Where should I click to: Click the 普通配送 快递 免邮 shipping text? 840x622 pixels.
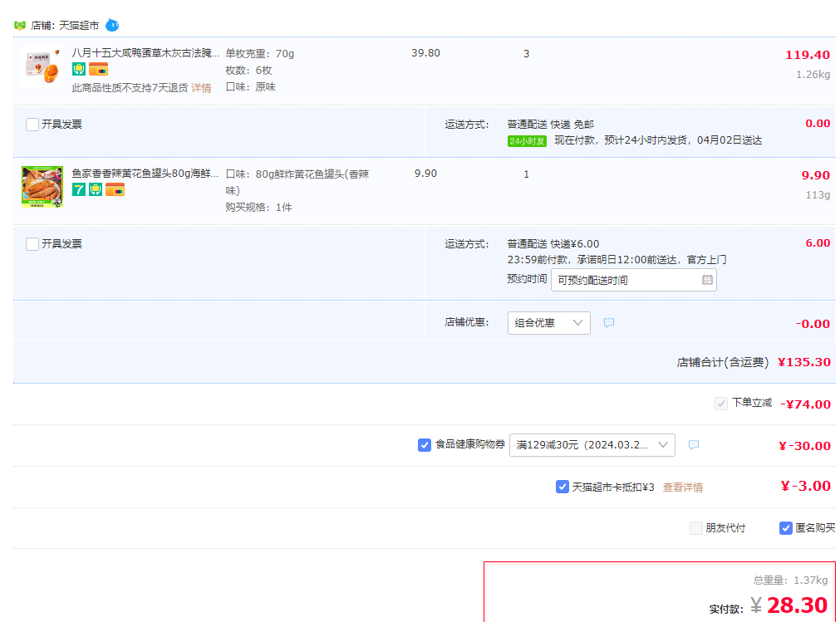(551, 125)
